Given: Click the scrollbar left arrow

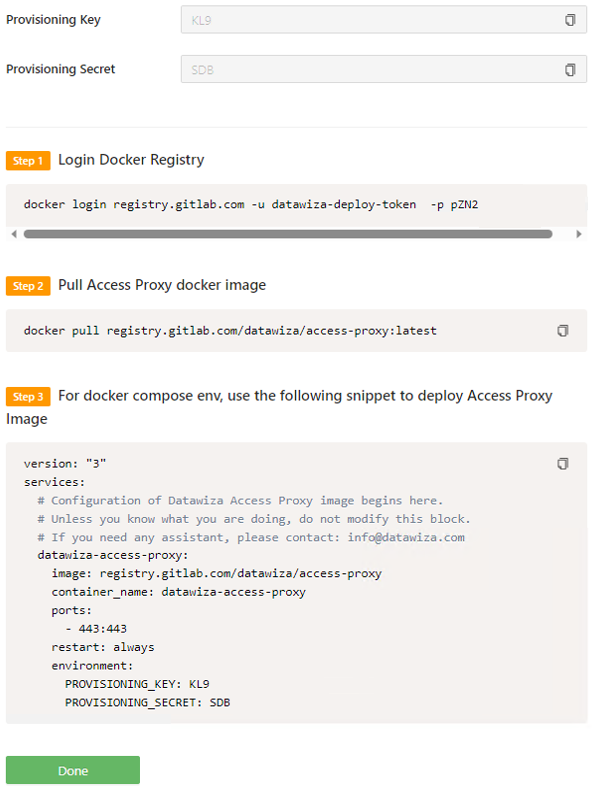Looking at the screenshot, I should click(x=14, y=234).
